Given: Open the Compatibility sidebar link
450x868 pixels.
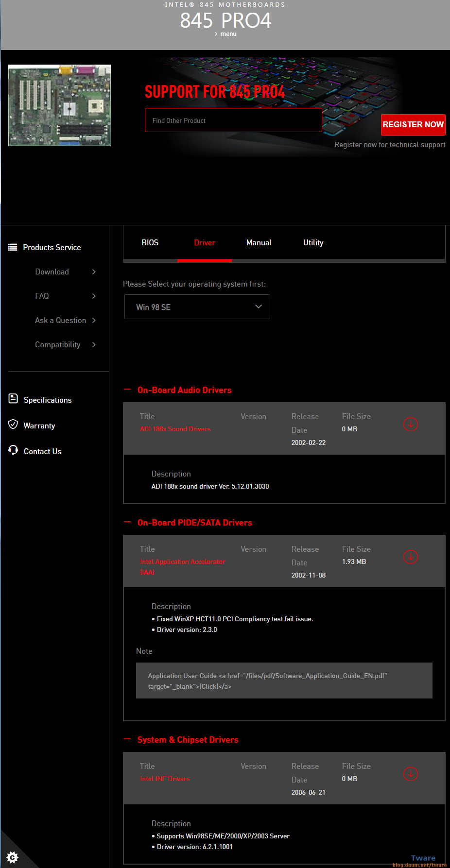Looking at the screenshot, I should (58, 344).
